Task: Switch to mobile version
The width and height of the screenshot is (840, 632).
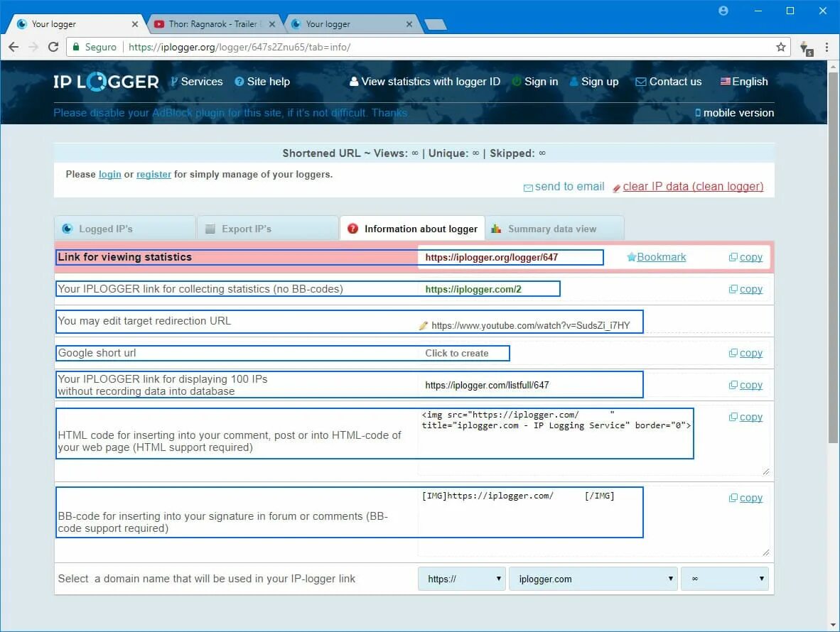Action: (734, 113)
